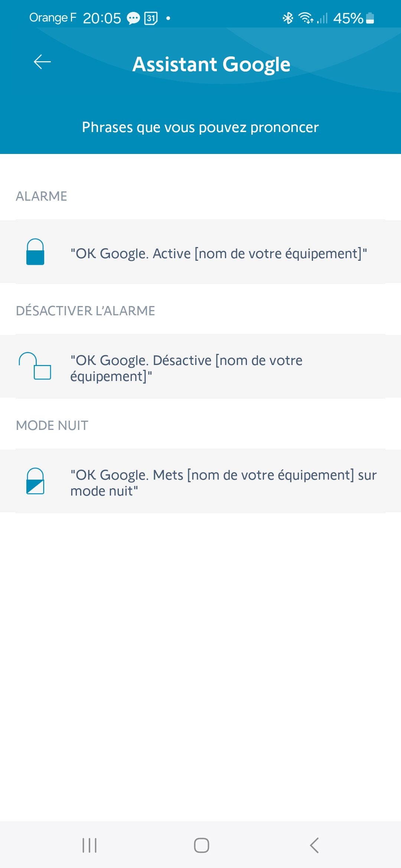Open Android recent apps button

pyautogui.click(x=89, y=845)
